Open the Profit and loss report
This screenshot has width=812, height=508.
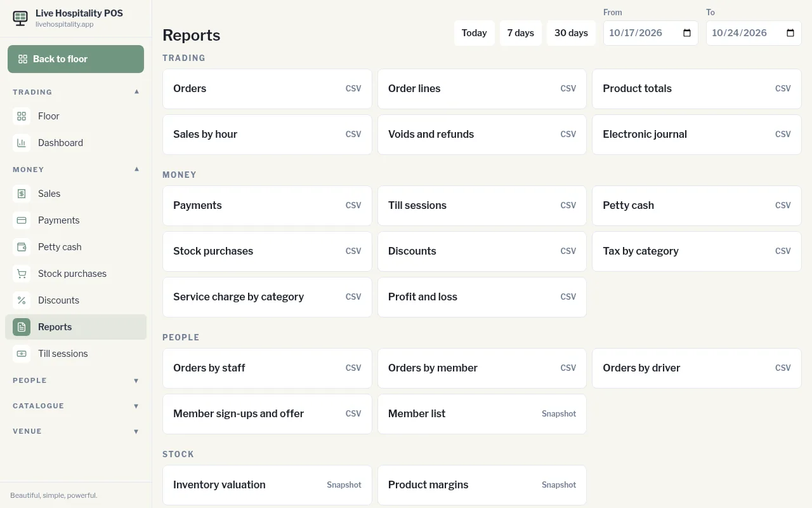coord(482,297)
